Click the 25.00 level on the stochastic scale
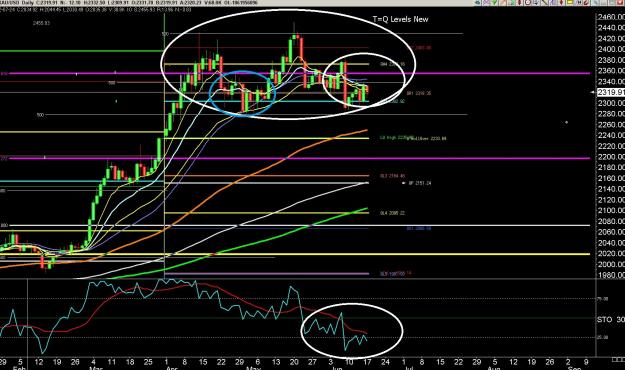Viewport: 625px width, 370px height. [602, 337]
